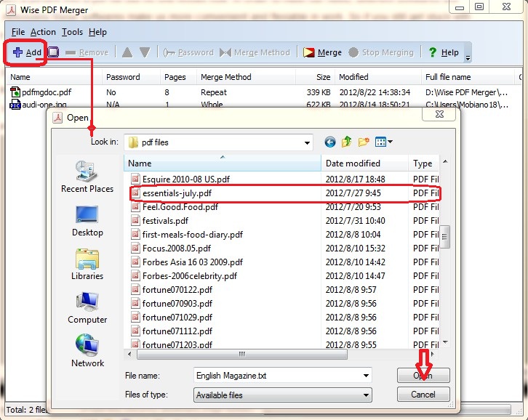This screenshot has width=528, height=420.
Task: Select pdfmgdoc.pdf in the merge list
Action: tap(41, 92)
